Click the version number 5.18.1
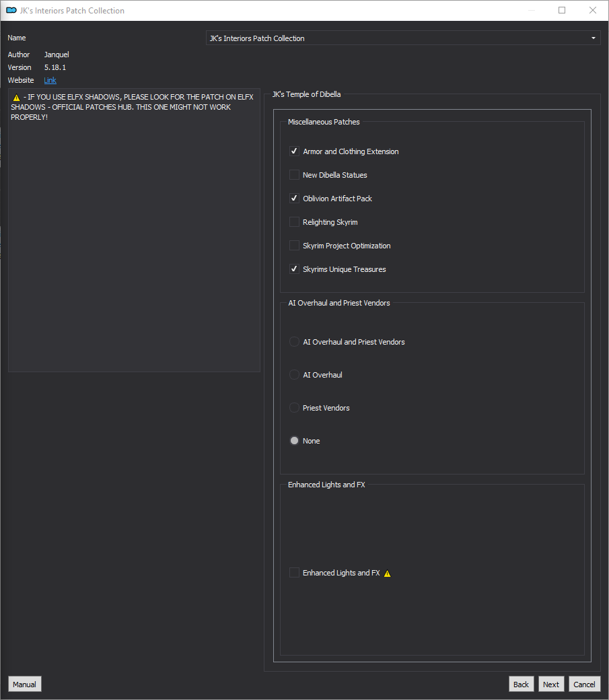Screen dimensions: 609x700 tap(55, 67)
